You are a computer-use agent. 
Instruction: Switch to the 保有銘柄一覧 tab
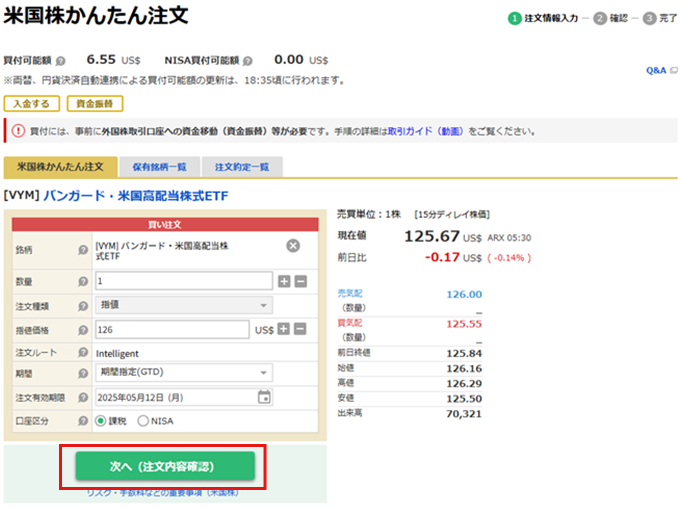coord(159,166)
